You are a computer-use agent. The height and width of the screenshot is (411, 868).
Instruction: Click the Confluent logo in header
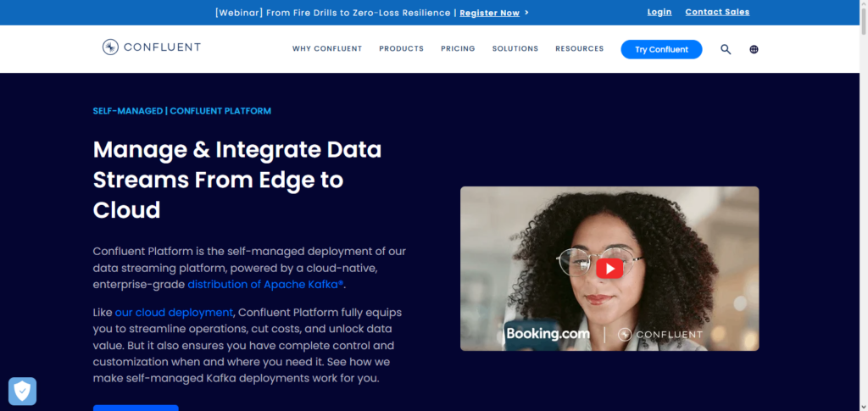pyautogui.click(x=151, y=47)
